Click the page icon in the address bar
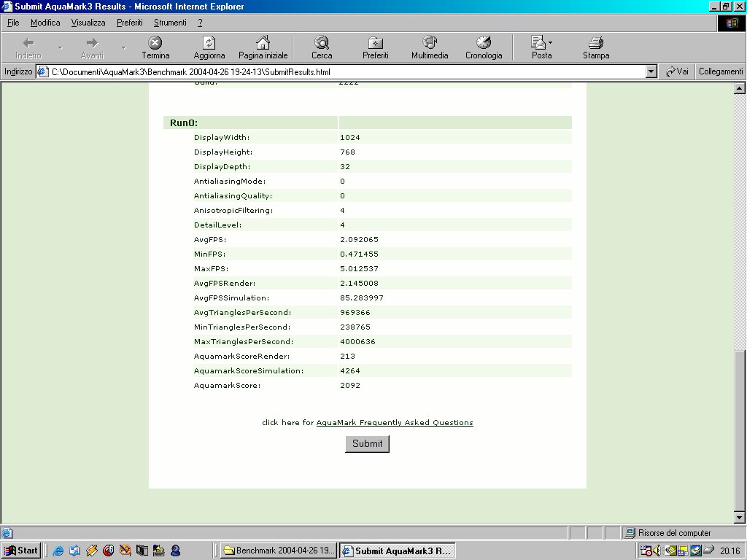Image resolution: width=747 pixels, height=560 pixels. point(43,72)
